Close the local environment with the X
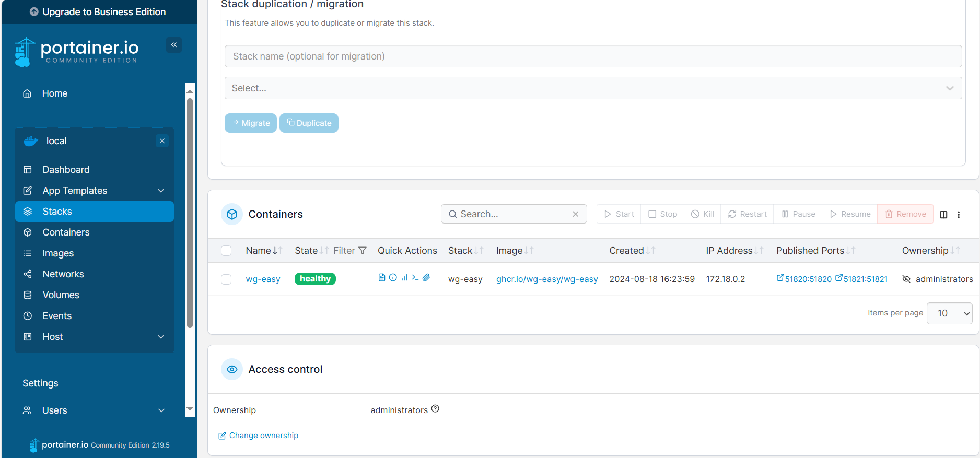 point(162,141)
